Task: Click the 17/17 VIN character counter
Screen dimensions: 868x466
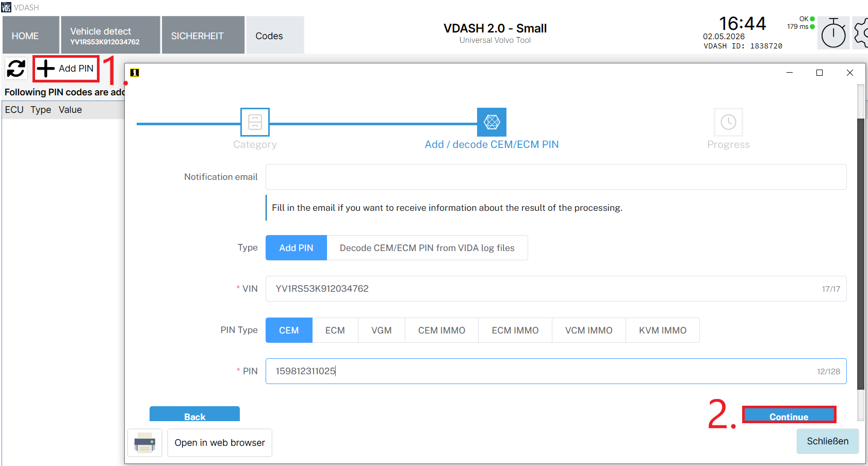Action: [831, 289]
